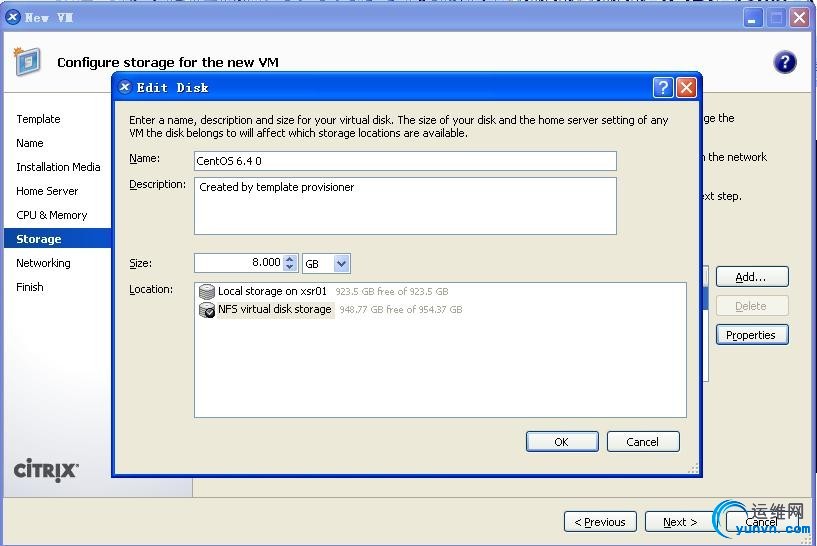Decrease disk size with the down spinner arrow

[x=290, y=267]
